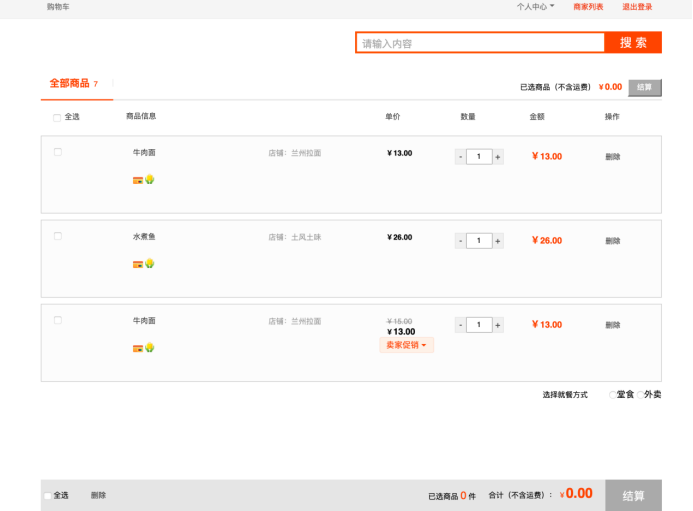
Task: Click the orange 搜索 button
Action: pos(633,43)
